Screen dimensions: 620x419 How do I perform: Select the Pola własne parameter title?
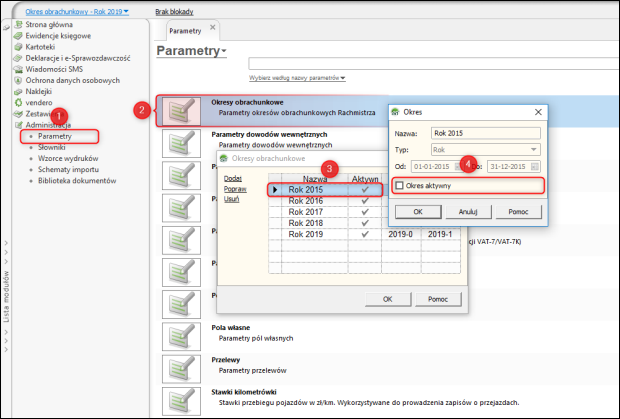[x=231, y=328]
